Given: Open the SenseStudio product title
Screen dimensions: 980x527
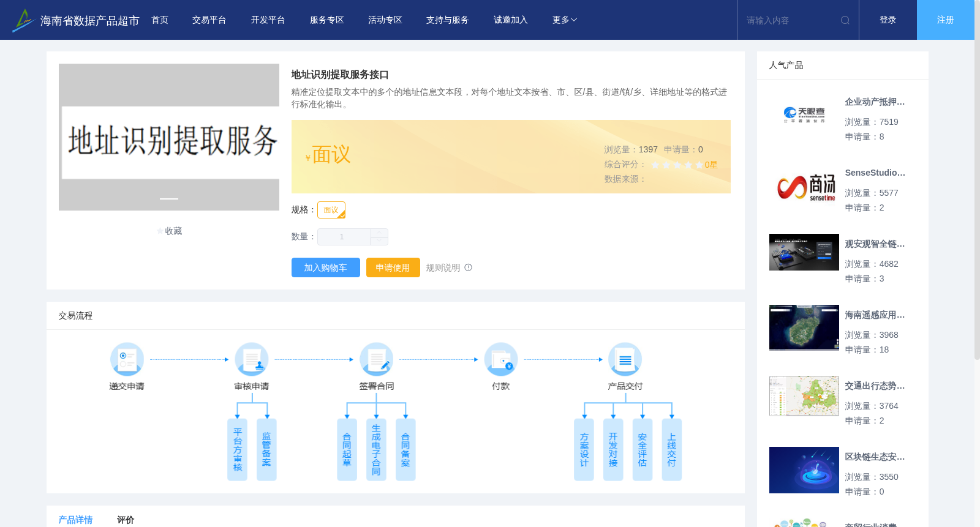Looking at the screenshot, I should point(875,173).
